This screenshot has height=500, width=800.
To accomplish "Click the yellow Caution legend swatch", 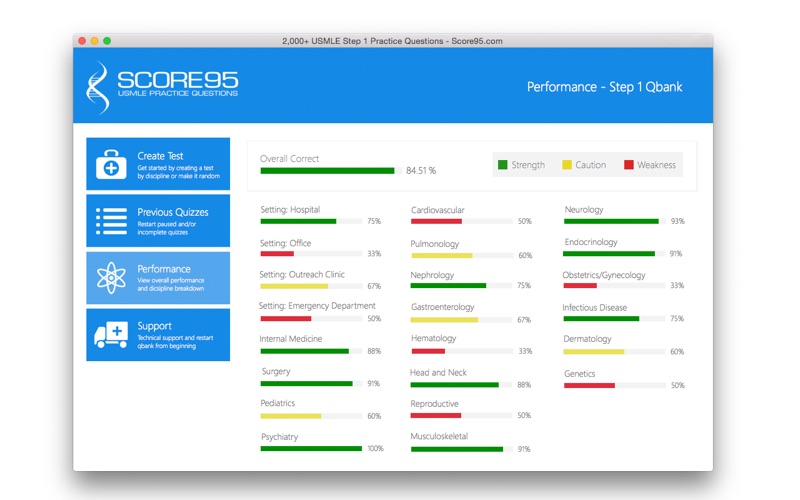I will coord(567,165).
